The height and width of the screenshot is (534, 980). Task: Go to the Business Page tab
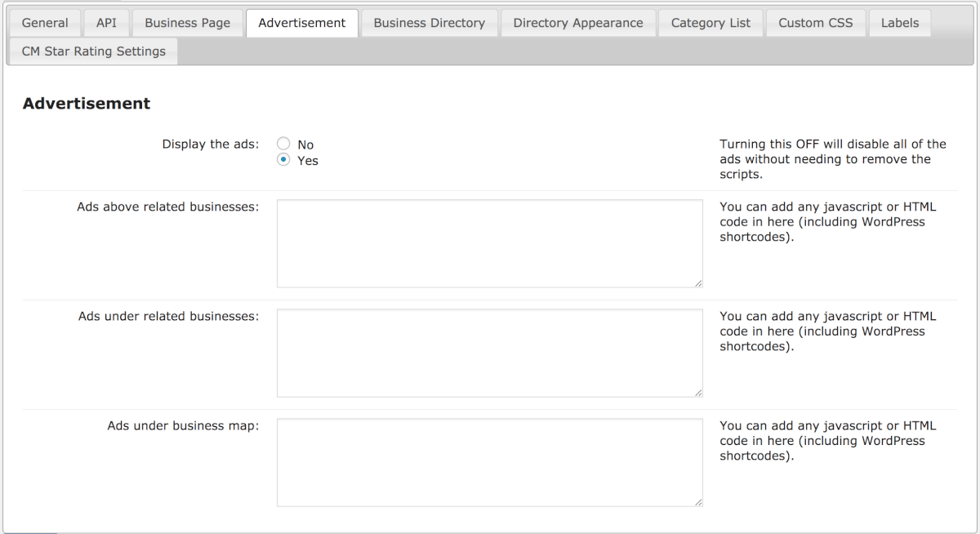pos(188,23)
